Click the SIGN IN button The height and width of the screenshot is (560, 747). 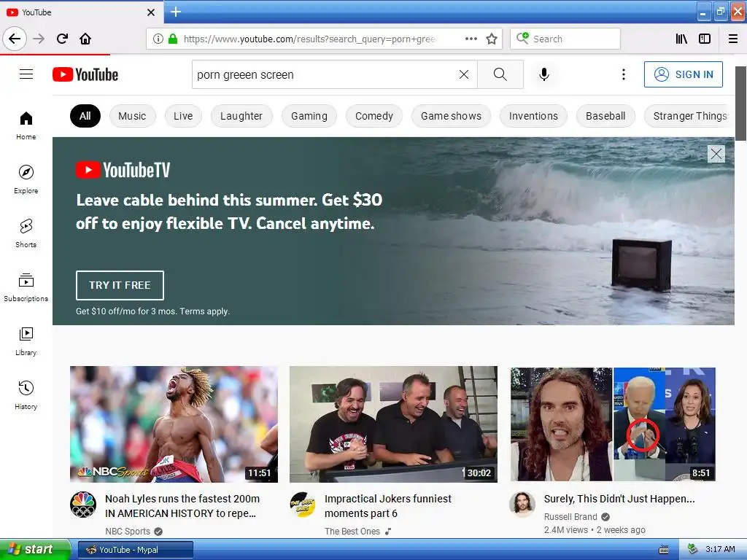(683, 74)
